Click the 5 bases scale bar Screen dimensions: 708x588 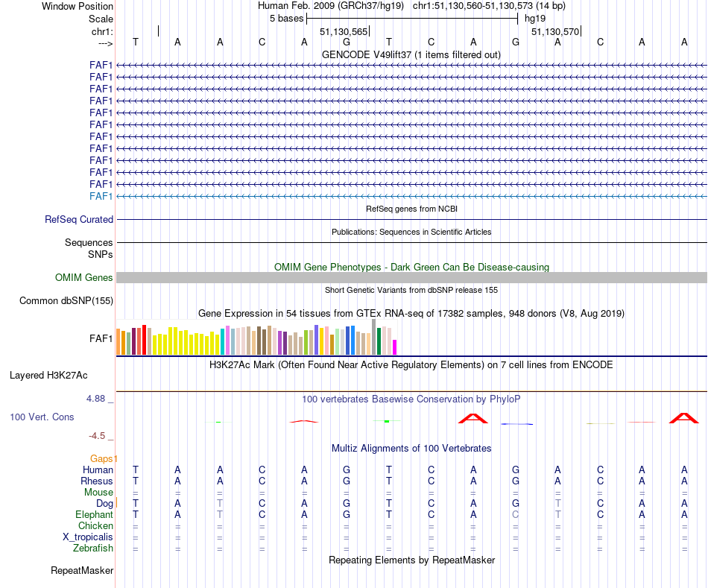pyautogui.click(x=412, y=19)
